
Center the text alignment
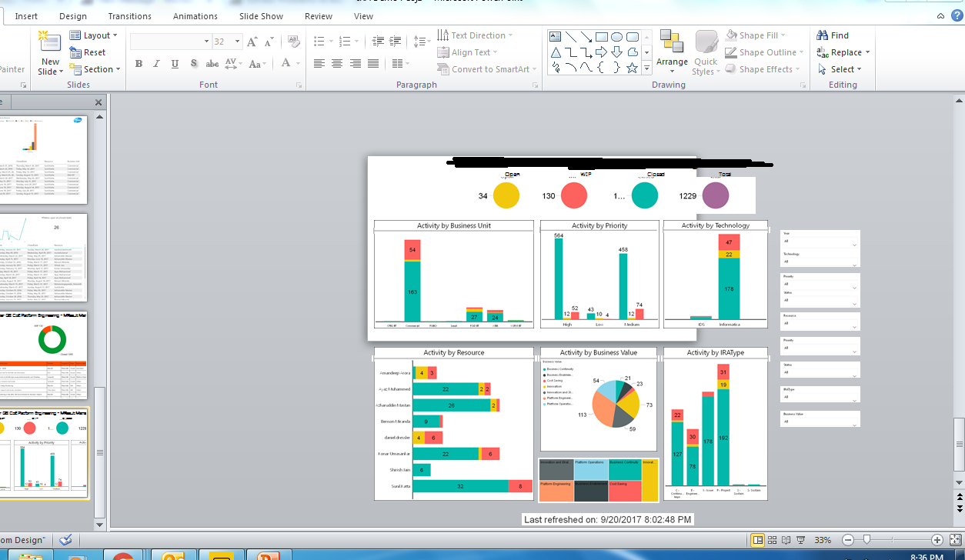click(336, 64)
